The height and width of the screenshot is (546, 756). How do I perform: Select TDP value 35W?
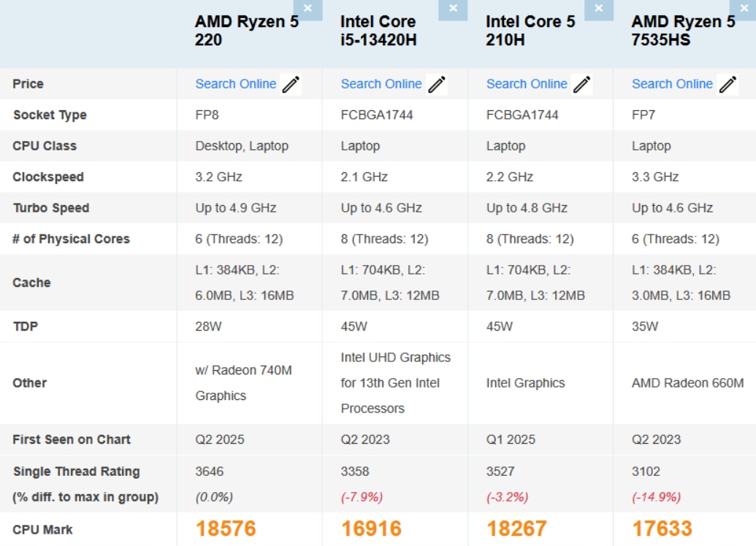coord(645,327)
